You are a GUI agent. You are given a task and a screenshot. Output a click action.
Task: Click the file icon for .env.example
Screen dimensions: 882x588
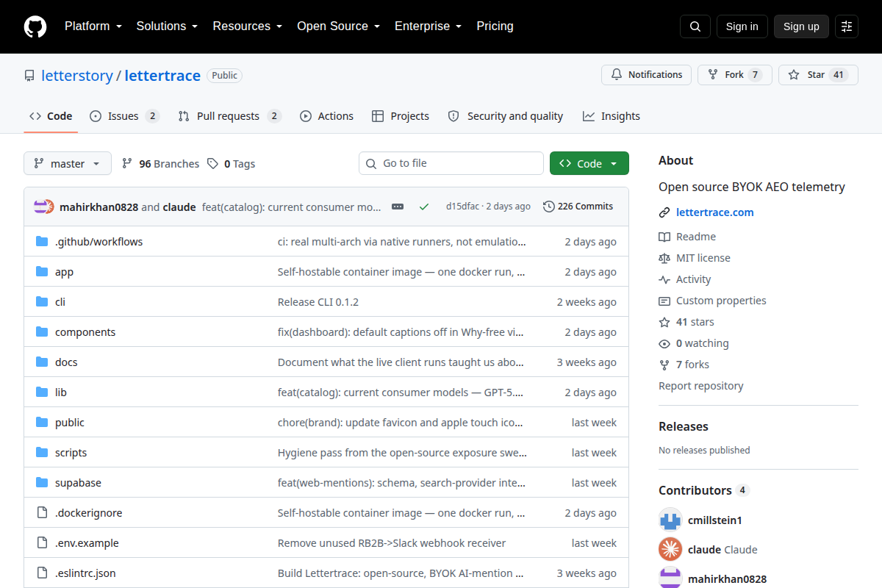[42, 543]
